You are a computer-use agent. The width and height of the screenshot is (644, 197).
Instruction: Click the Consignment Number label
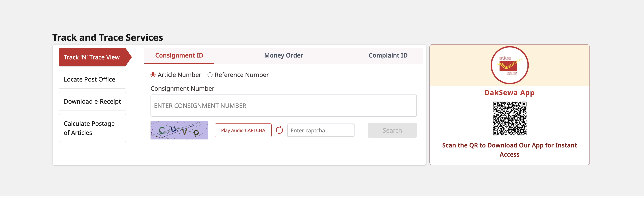click(x=182, y=89)
